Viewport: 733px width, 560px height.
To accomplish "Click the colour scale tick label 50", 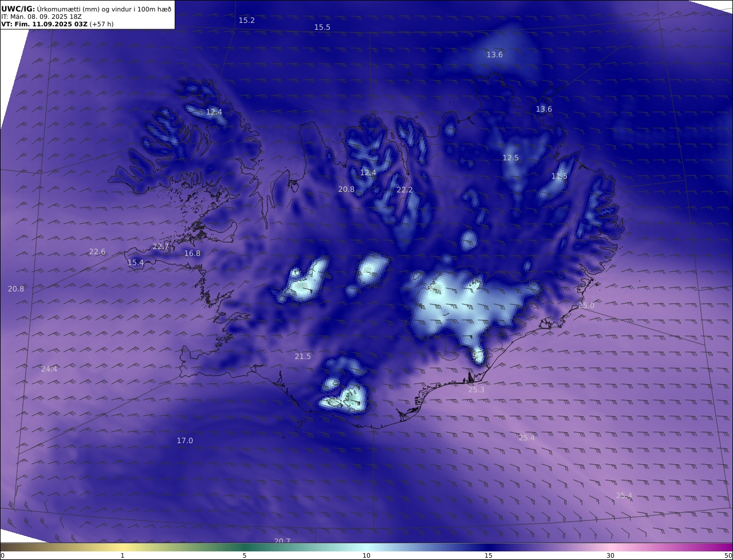I will point(728,555).
